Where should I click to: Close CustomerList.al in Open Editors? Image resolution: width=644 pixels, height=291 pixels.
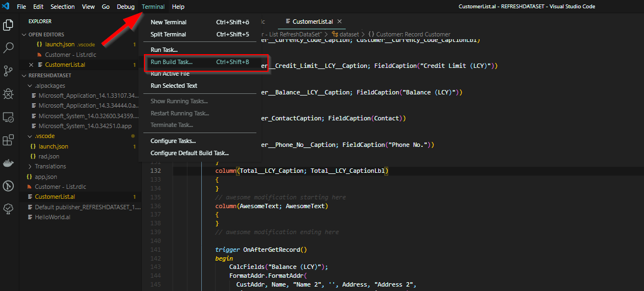31,65
